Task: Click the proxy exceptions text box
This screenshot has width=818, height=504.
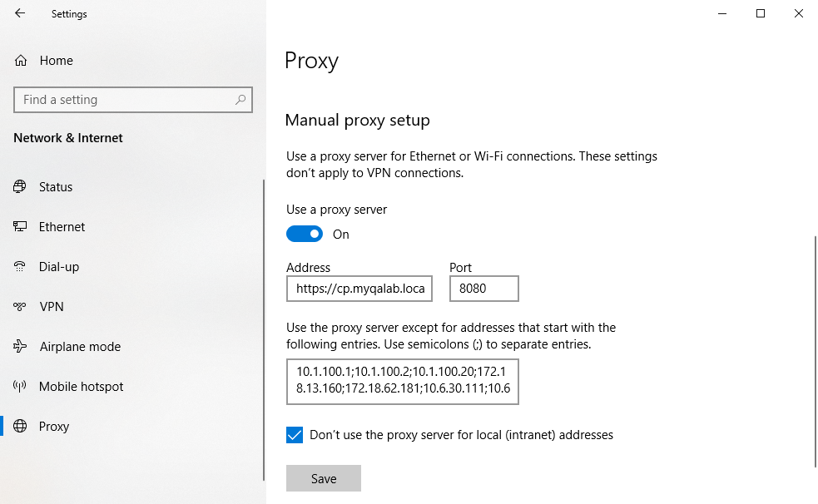Action: (x=402, y=381)
